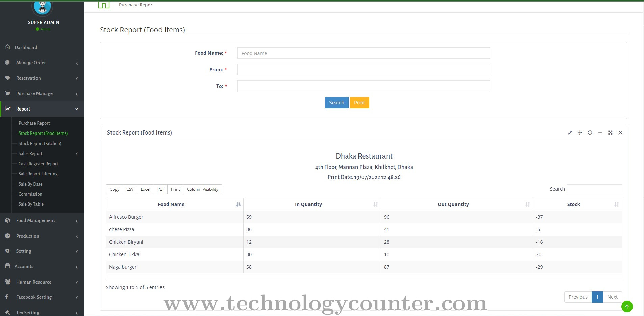The image size is (644, 316).
Task: Click the panel fullscreen expand icon
Action: click(610, 132)
